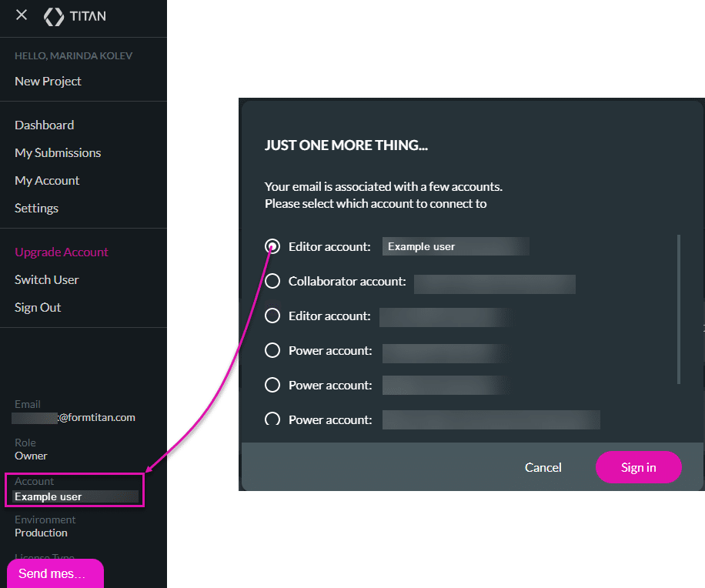Image resolution: width=705 pixels, height=588 pixels.
Task: Cancel the account selection dialog
Action: [x=543, y=467]
